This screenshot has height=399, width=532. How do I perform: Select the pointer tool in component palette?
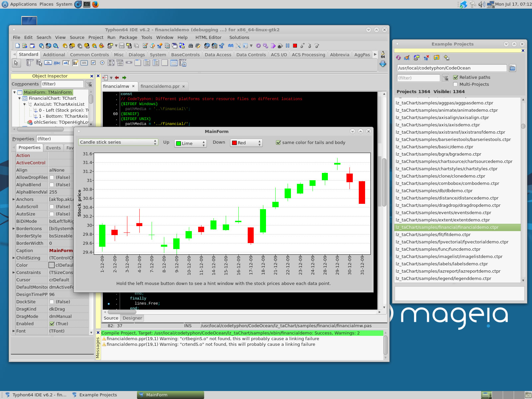tap(16, 63)
